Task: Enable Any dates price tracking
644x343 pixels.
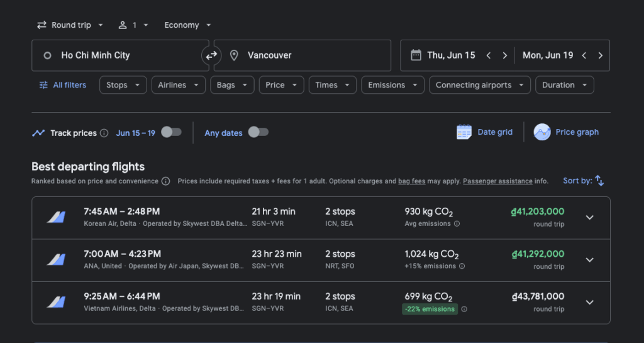Action: click(x=258, y=132)
